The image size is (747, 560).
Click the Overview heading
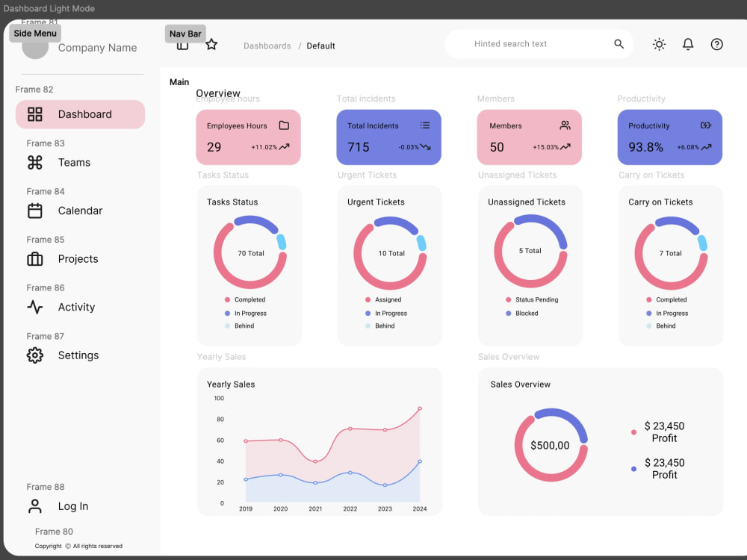click(217, 93)
